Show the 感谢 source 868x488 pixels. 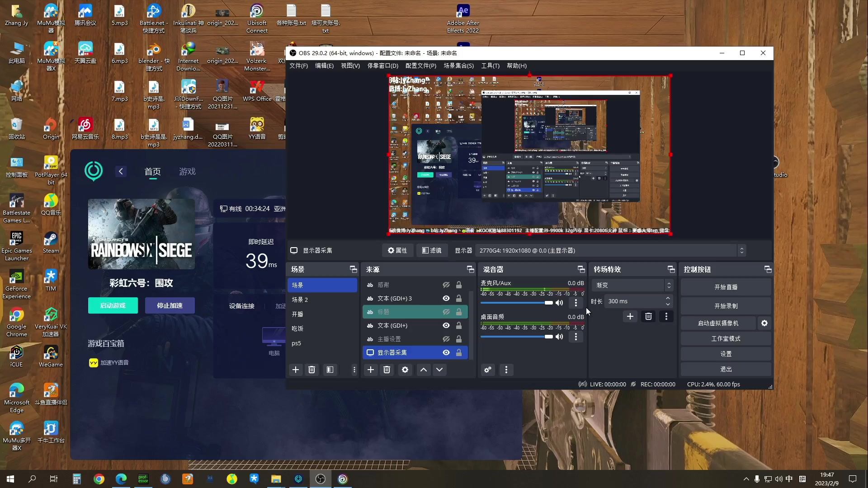tap(446, 285)
